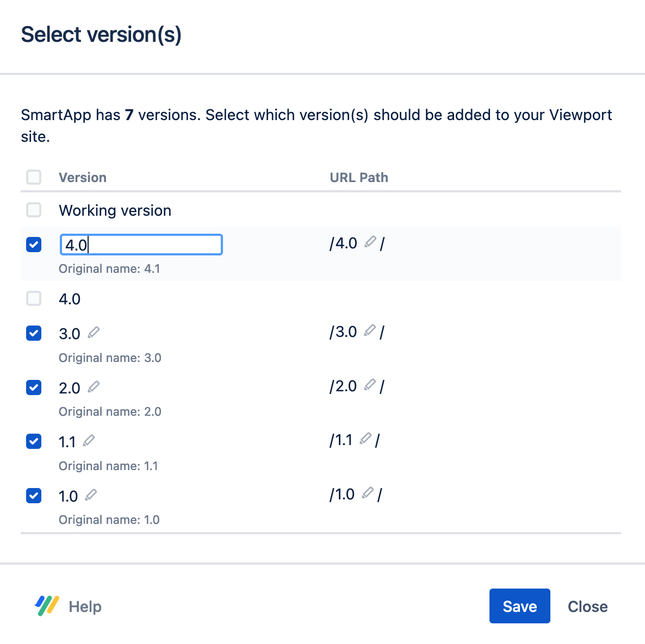Uncheck the 3.0 version checkbox
Viewport: 645px width, 644px height.
pyautogui.click(x=34, y=333)
